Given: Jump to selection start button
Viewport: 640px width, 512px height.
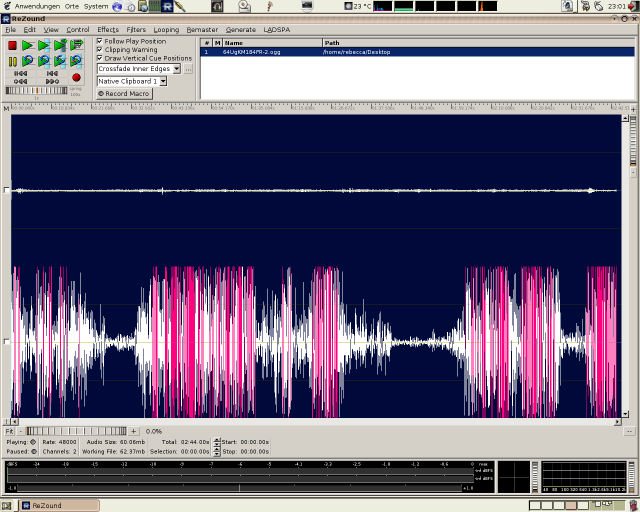Looking at the screenshot, I should coord(52,73).
